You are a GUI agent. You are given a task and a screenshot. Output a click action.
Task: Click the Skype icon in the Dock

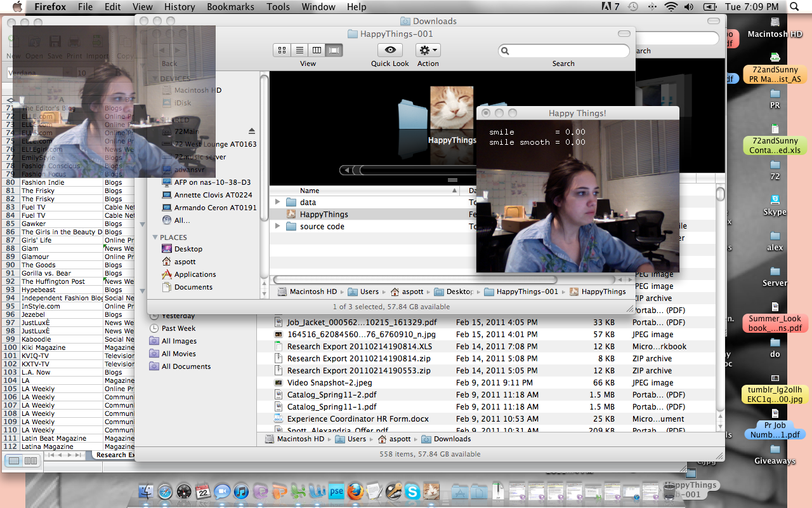coord(412,491)
